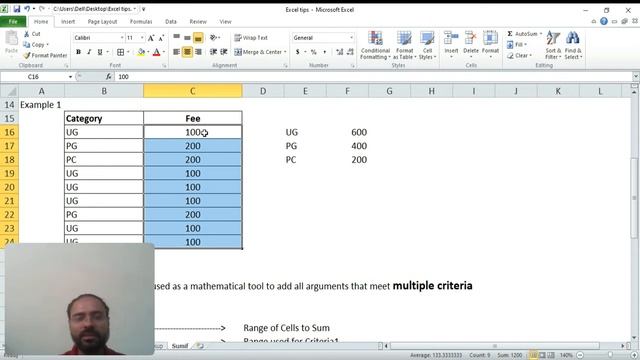Switch to the Page Layout tab
This screenshot has height=360, width=640.
[x=102, y=22]
